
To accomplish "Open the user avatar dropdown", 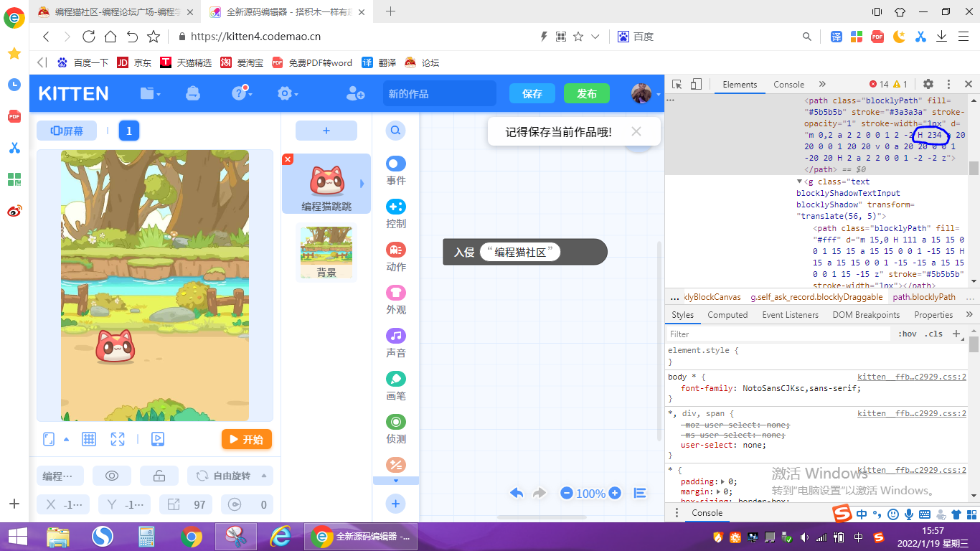I will 646,93.
